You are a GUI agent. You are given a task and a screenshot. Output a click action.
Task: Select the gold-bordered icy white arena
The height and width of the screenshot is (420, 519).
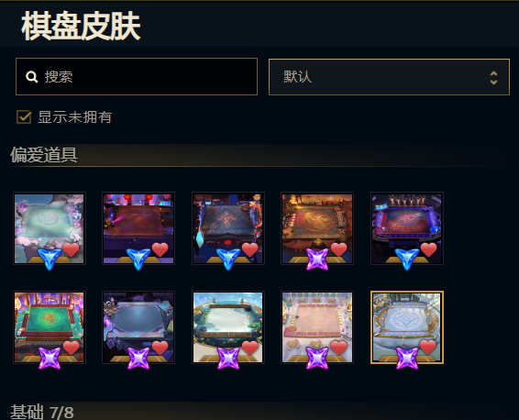point(407,327)
